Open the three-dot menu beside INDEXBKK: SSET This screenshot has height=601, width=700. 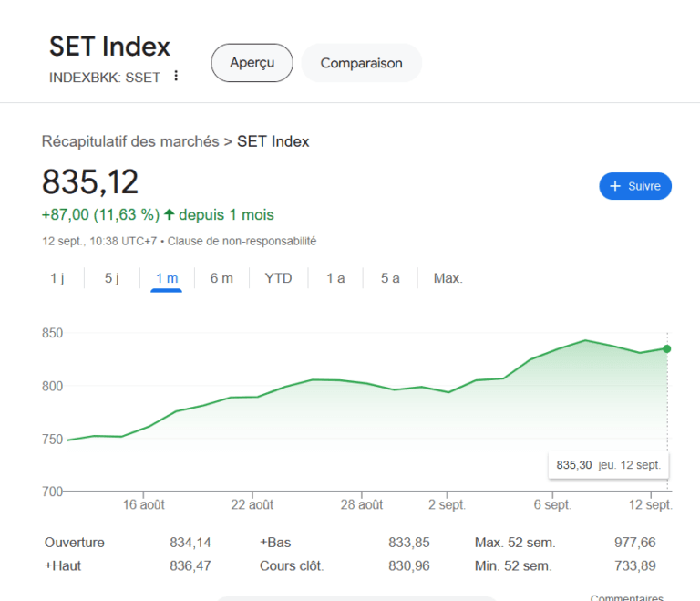(176, 76)
